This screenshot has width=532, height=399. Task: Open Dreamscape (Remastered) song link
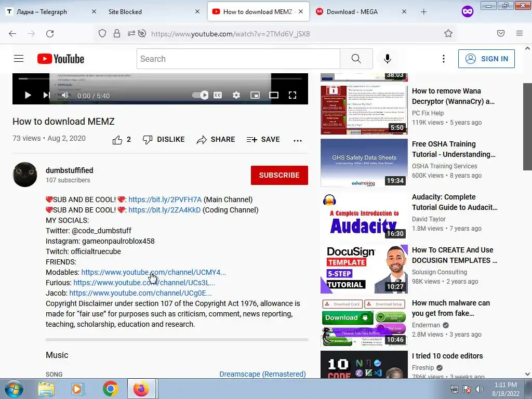point(262,374)
